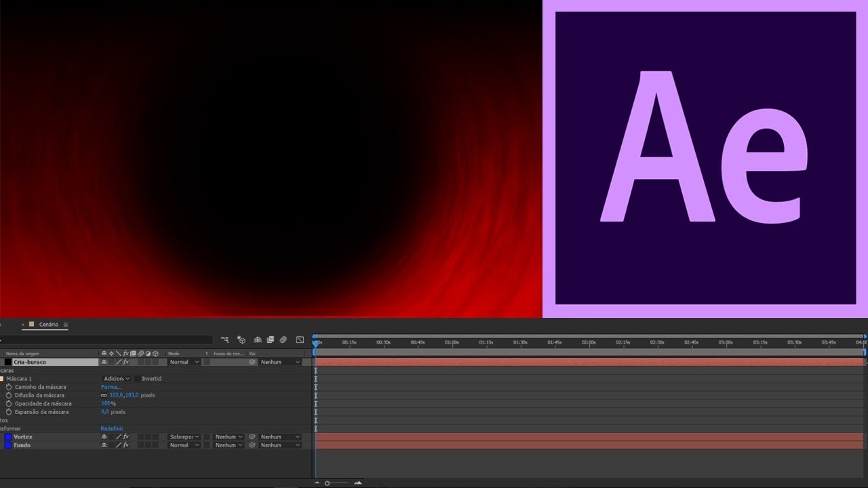Click Redefinir to reset transform

click(112, 428)
